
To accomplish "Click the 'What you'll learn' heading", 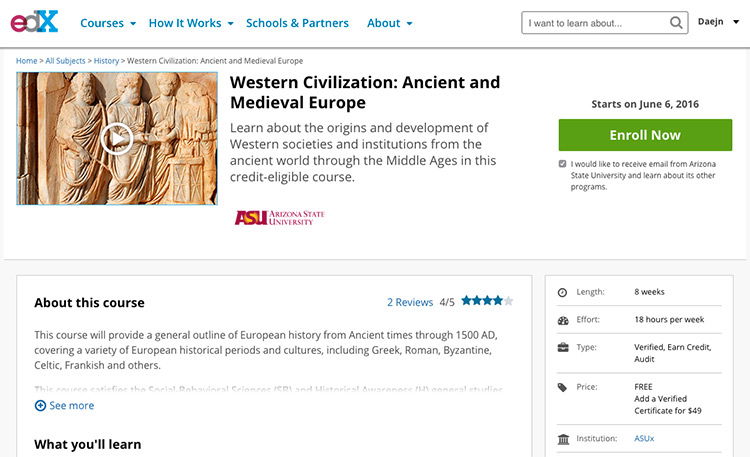I will pos(88,445).
